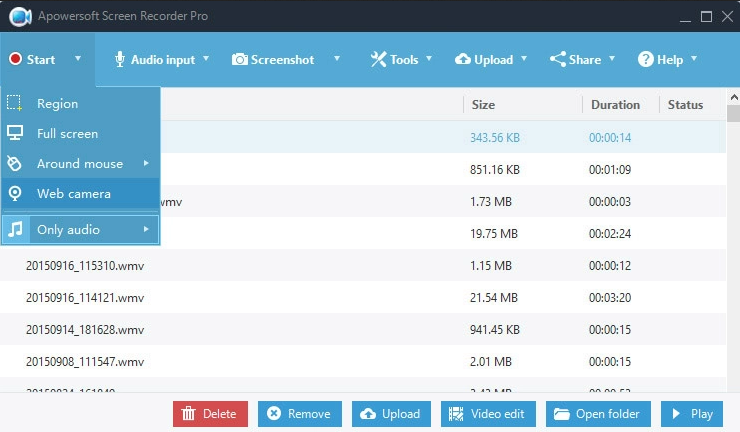Click the microphone Audio input icon
The image size is (740, 432).
pyautogui.click(x=120, y=59)
